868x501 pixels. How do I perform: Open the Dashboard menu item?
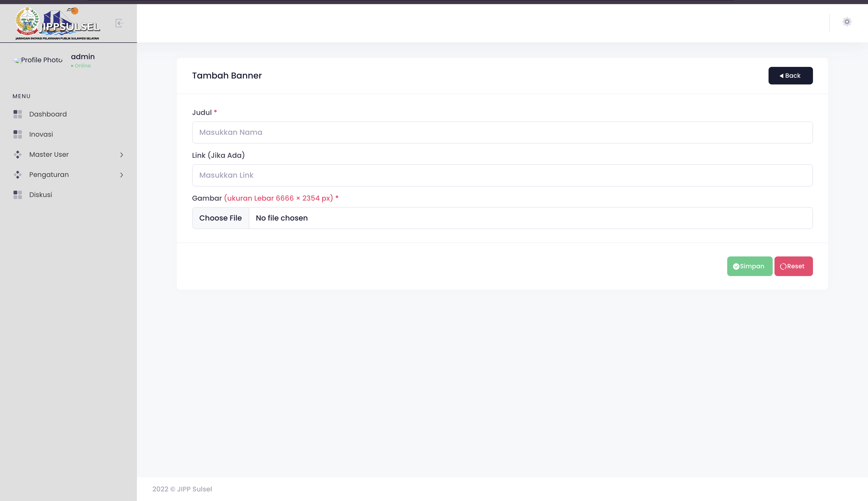click(x=48, y=114)
